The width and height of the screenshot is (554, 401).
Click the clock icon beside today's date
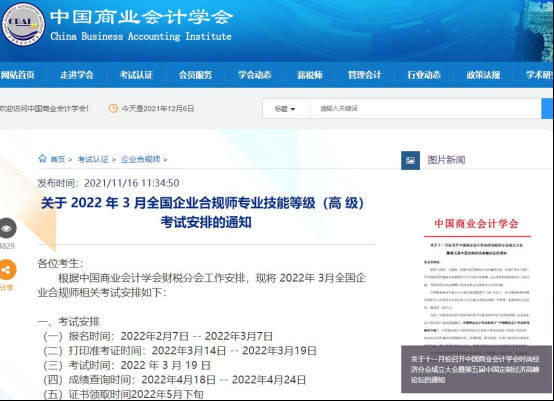(113, 108)
